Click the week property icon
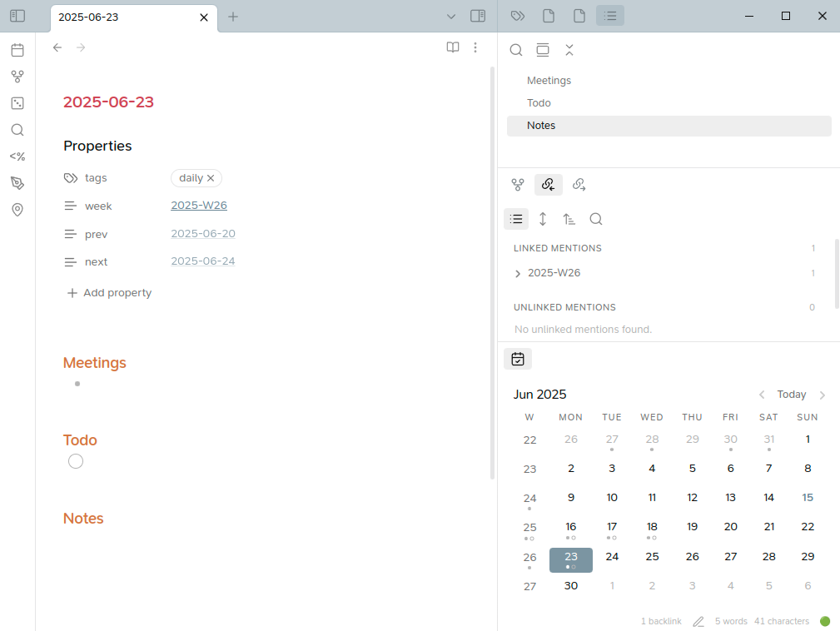Screen dimensions: 840x631 71,206
